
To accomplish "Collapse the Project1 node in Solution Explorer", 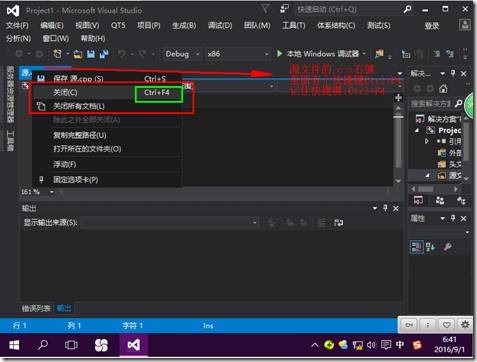I will pos(417,130).
